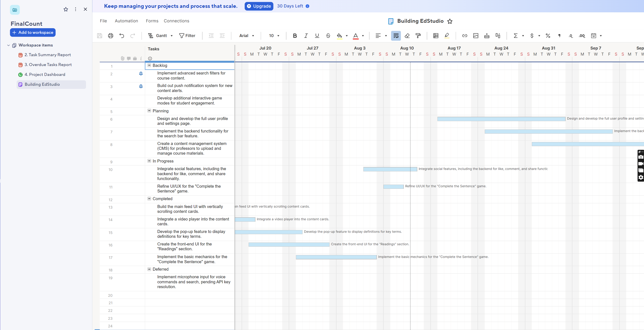Open 4. Project Dashboard in sidebar

coord(45,74)
